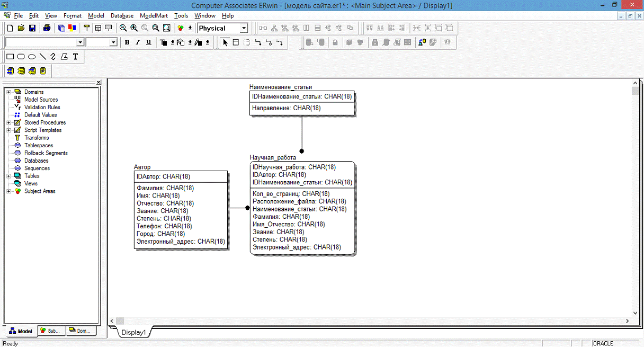Image resolution: width=644 pixels, height=347 pixels.
Task: Select the Автор entity title
Action: [x=142, y=167]
